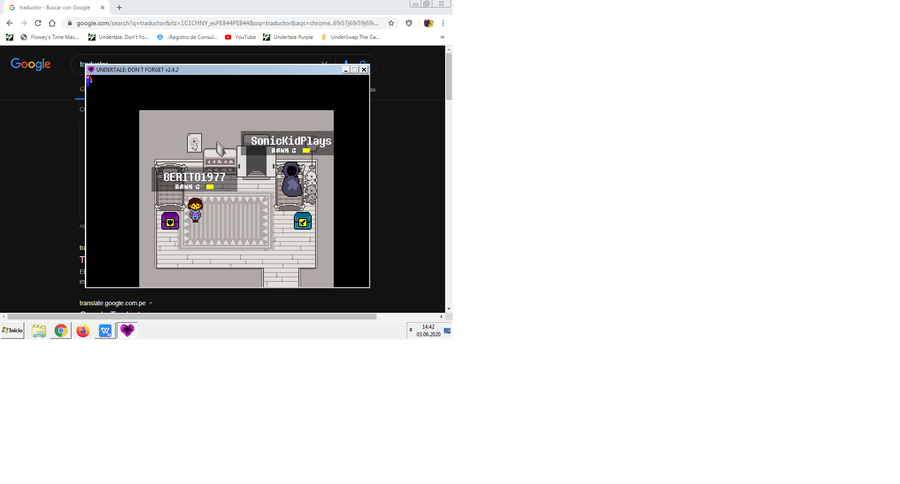The image size is (900, 484).
Task: Maximize the Undertale Don't Forget window
Action: (x=355, y=69)
